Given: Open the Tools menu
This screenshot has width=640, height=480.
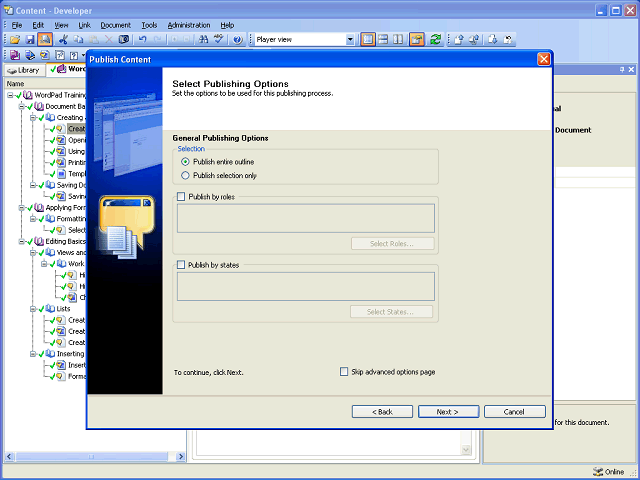Looking at the screenshot, I should point(149,25).
